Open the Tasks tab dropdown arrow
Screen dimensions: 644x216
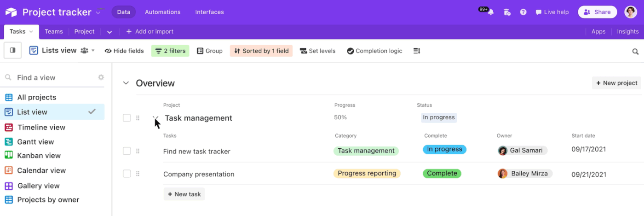(x=31, y=32)
